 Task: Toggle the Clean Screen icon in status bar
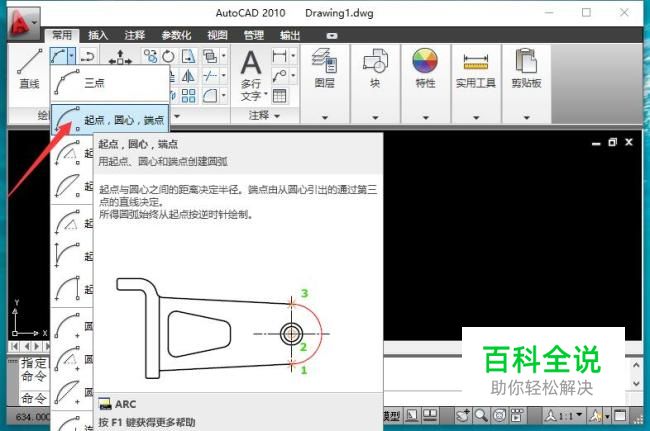tap(621, 416)
